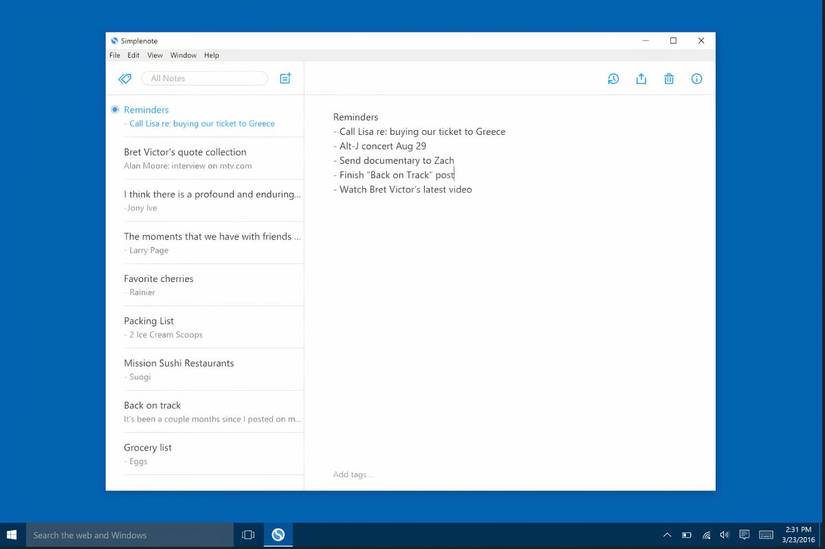Move the note to trash
Screen dimensions: 825x549
click(x=669, y=79)
